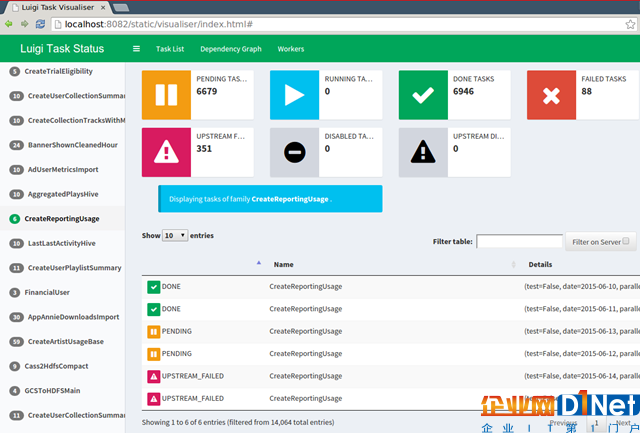Open the Task List tab
640x433 pixels.
click(x=170, y=49)
